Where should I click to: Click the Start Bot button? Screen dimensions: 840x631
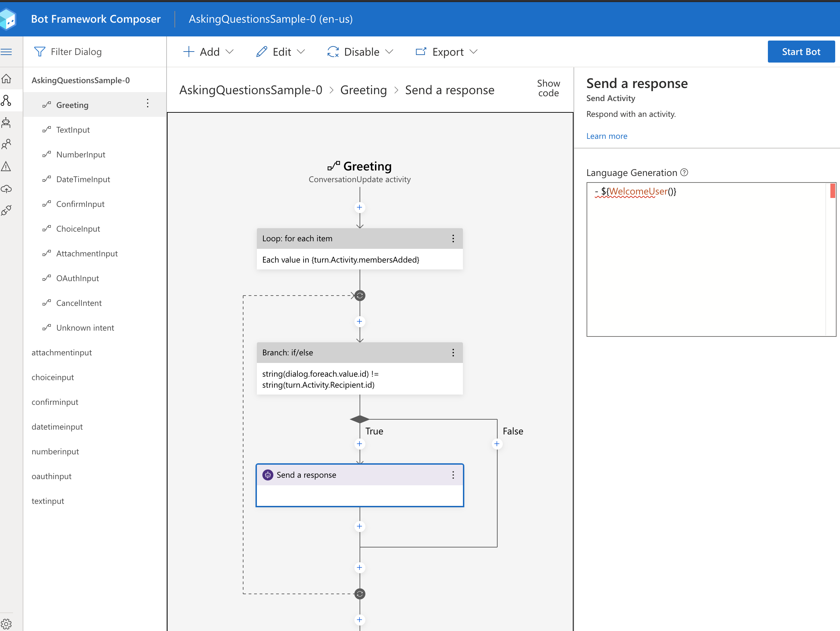coord(801,52)
